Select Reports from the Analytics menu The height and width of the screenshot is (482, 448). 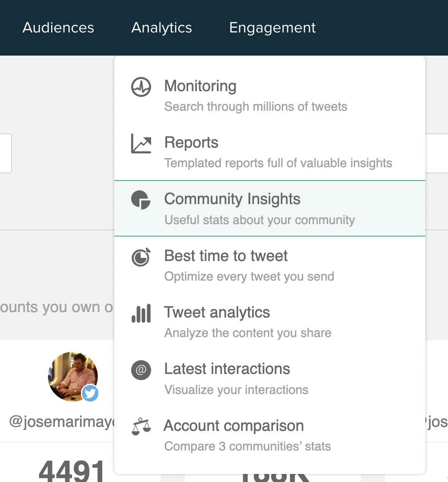[191, 142]
